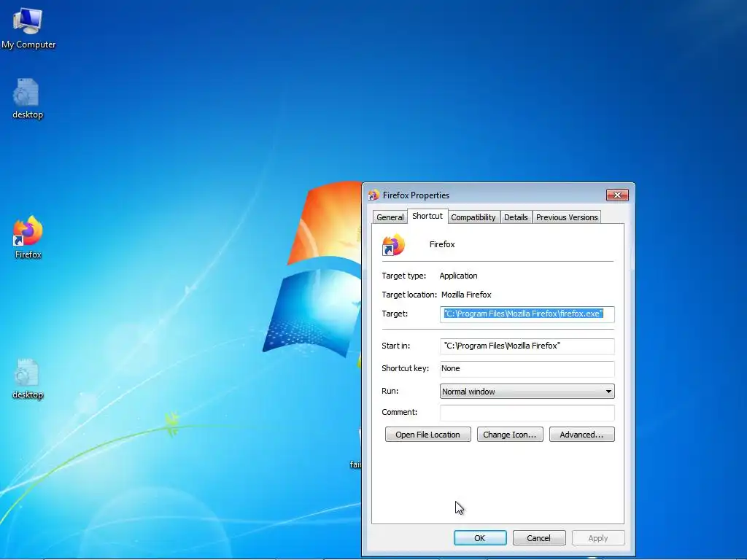Click the 'Mozilla Firefox' target location value
This screenshot has height=560, width=747.
[466, 295]
